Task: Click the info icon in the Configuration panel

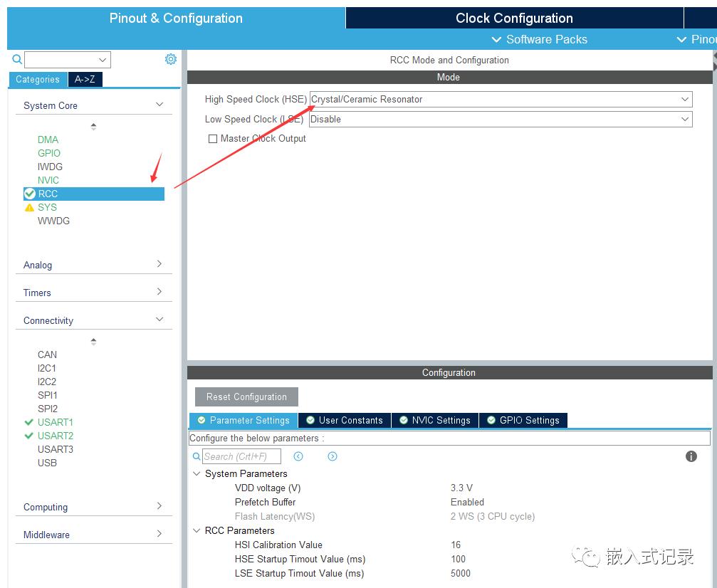Action: click(691, 456)
